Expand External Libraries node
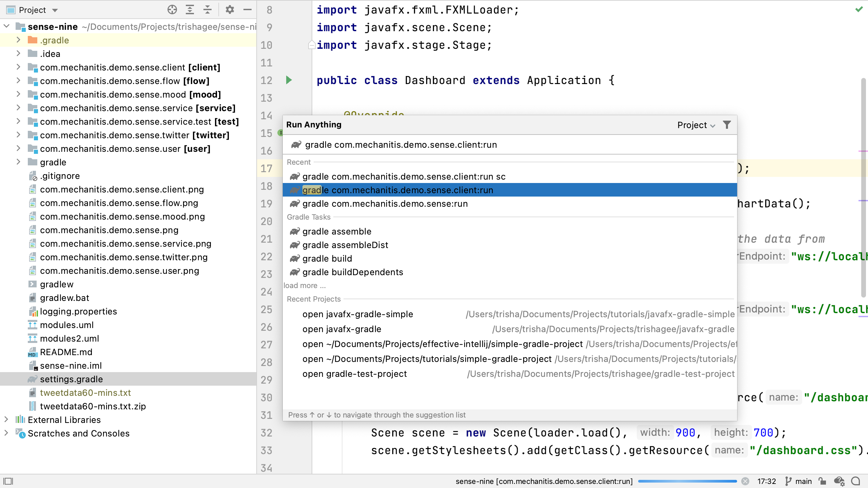Viewport: 868px width, 488px height. pyautogui.click(x=6, y=419)
